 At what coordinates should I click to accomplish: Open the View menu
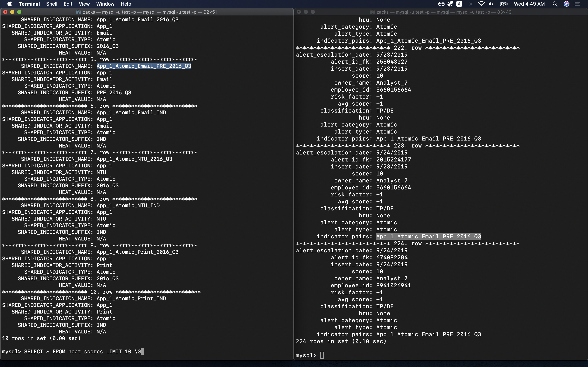coord(84,4)
